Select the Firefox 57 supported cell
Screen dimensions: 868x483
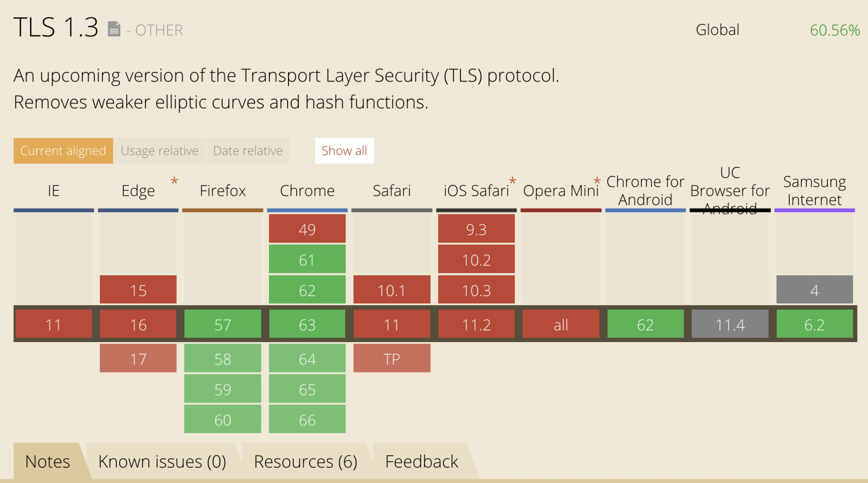[x=223, y=324]
